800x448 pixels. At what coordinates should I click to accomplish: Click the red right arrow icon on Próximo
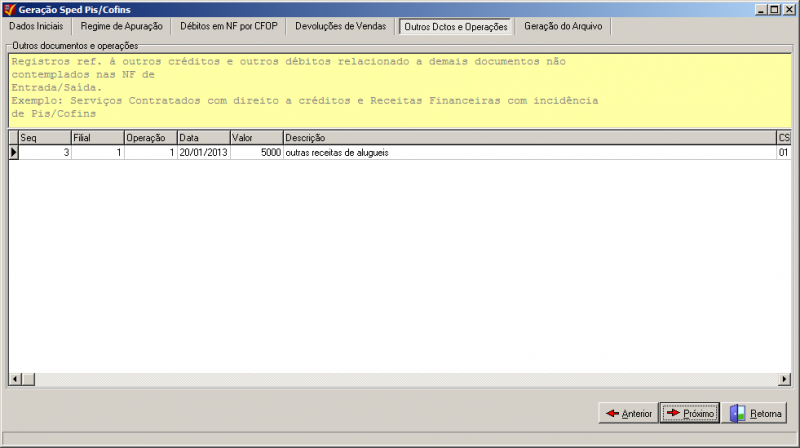[673, 412]
